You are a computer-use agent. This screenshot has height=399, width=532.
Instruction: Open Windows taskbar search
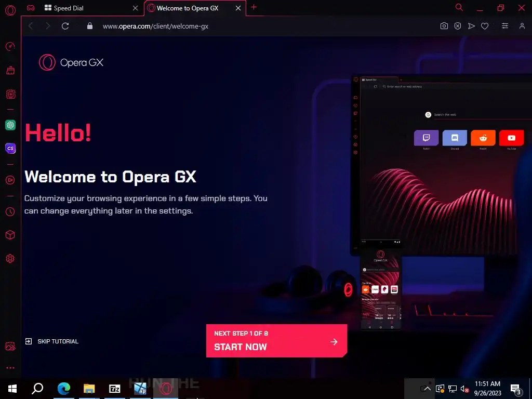[37, 389]
